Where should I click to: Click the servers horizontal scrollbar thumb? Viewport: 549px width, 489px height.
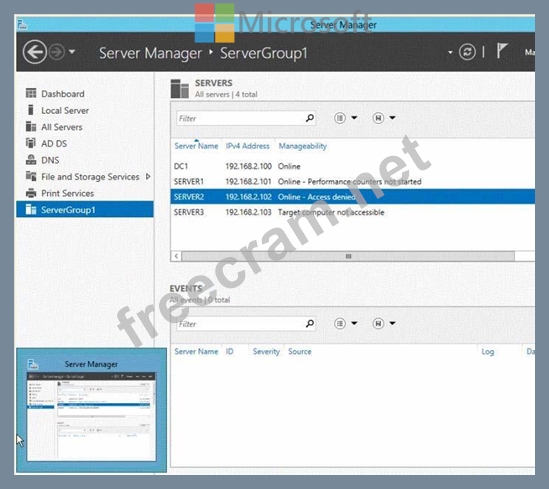(348, 256)
